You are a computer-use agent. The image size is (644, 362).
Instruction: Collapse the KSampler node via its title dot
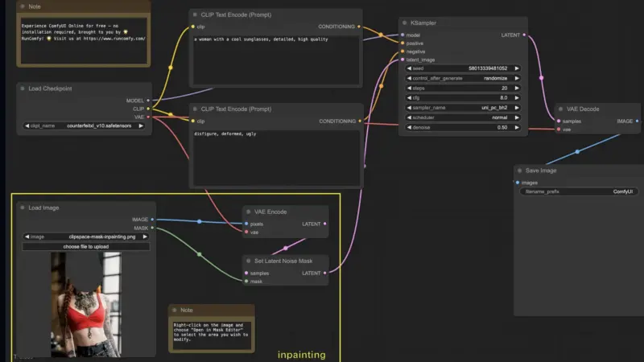click(x=406, y=23)
